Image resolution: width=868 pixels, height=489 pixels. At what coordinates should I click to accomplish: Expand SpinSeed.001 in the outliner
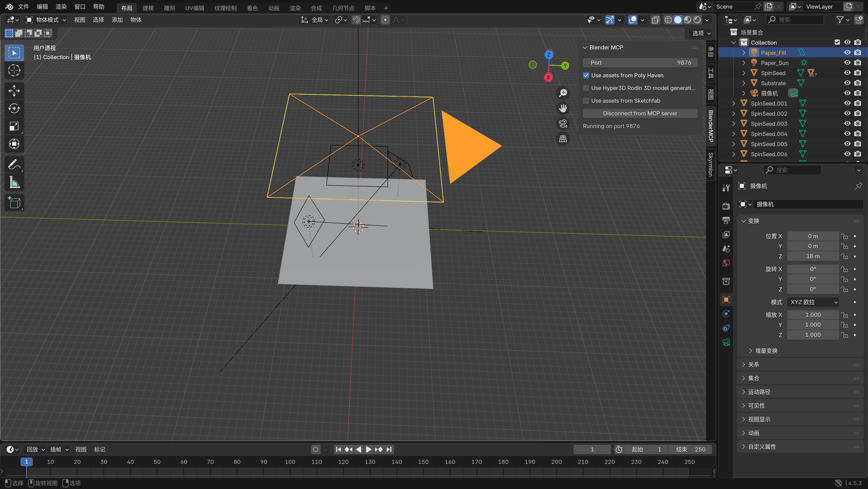pos(733,103)
